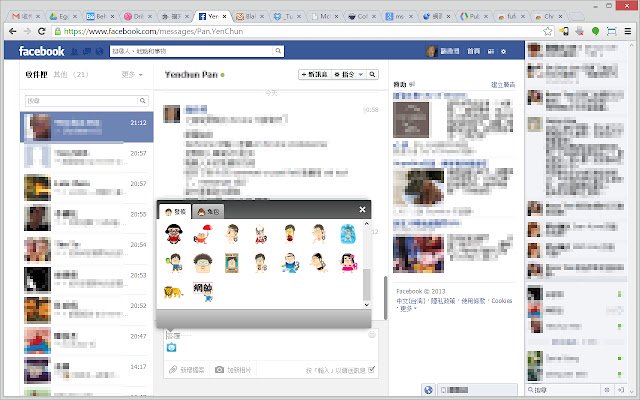Go to Home link in Facebook header

[x=473, y=51]
